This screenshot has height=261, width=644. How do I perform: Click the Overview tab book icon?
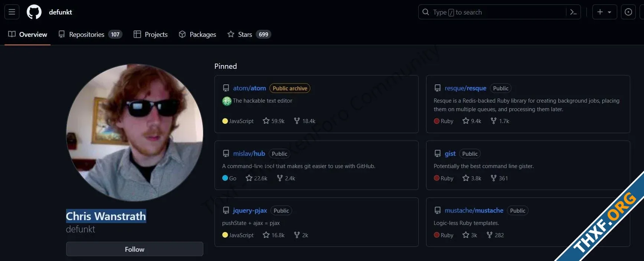12,34
